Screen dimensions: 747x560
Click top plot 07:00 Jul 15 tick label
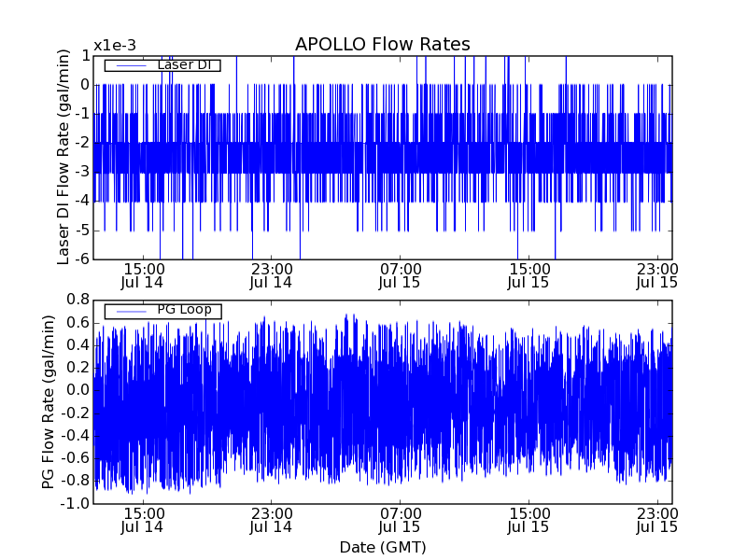pos(400,275)
